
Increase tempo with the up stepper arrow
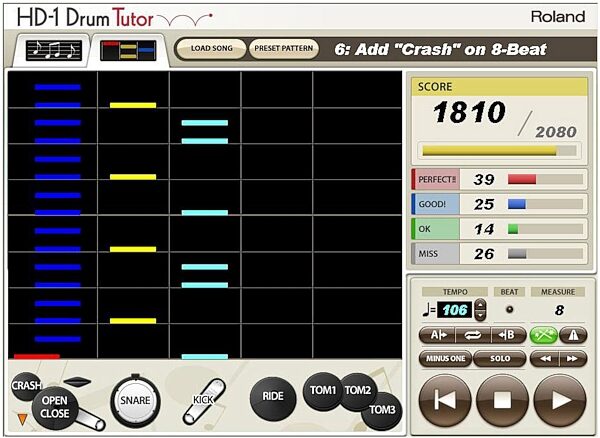click(480, 305)
